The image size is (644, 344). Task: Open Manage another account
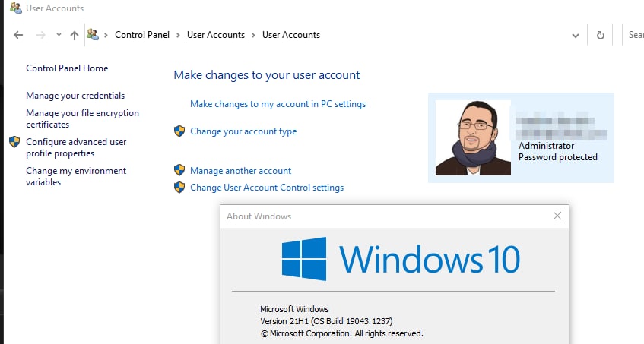click(x=240, y=171)
